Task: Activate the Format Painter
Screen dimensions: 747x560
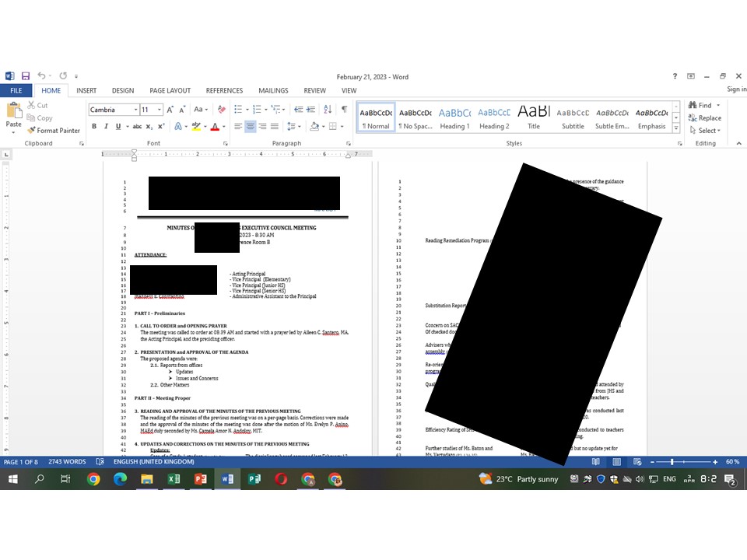Action: click(54, 131)
